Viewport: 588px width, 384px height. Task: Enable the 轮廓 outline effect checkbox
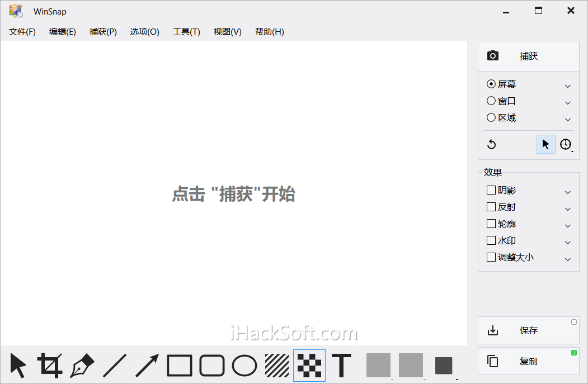[491, 224]
